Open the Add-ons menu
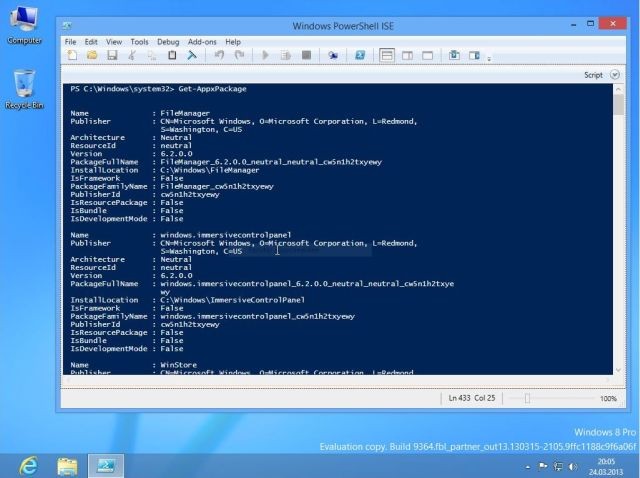Screen dimensions: 640x478 [202, 42]
